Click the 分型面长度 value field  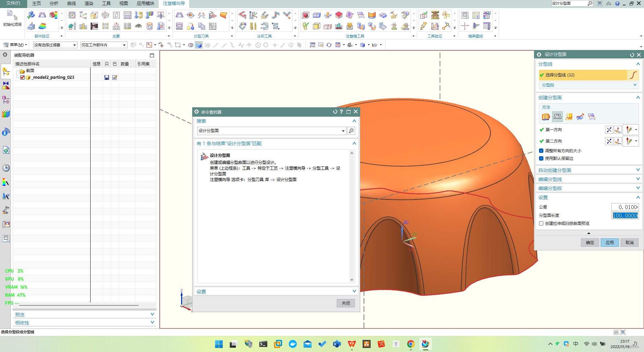tap(625, 216)
